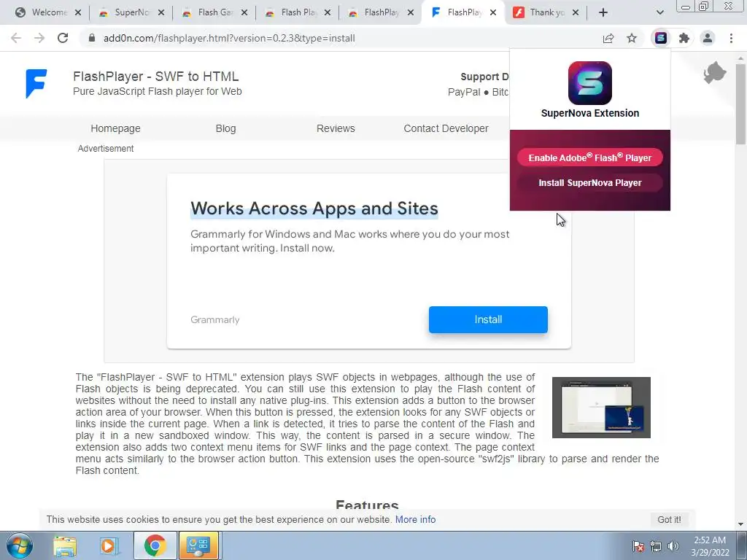The image size is (747, 560).
Task: Close the Welcome tab
Action: (78, 12)
